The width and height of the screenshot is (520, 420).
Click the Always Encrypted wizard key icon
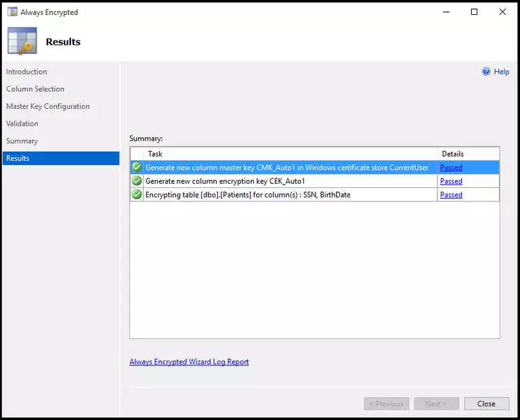click(22, 41)
